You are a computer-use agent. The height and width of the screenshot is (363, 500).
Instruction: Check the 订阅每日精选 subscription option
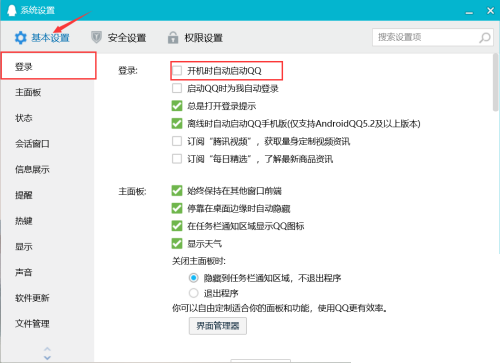tap(177, 159)
